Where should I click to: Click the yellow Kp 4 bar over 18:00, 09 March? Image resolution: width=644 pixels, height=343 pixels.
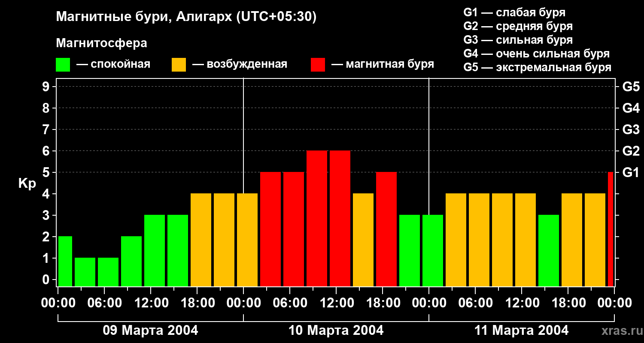tap(201, 240)
